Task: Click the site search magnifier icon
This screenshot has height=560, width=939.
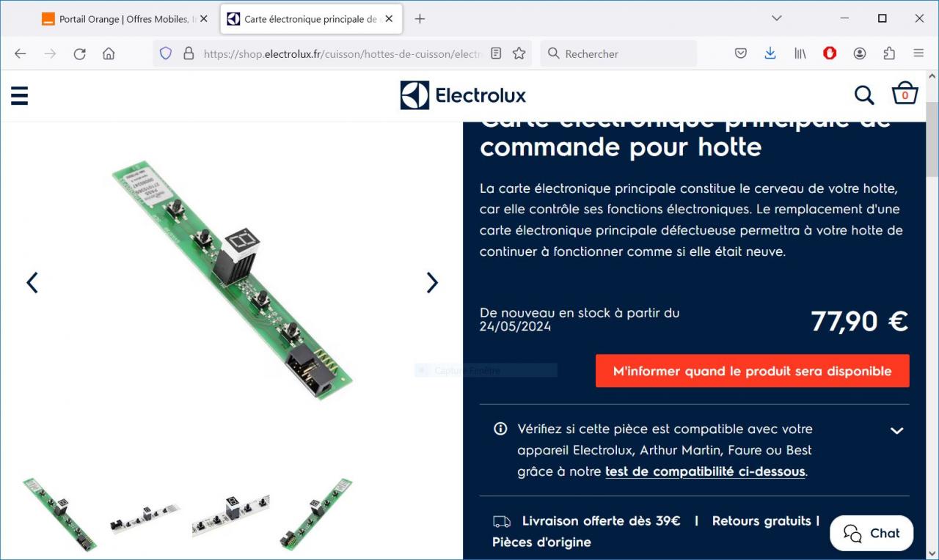Action: 864,95
